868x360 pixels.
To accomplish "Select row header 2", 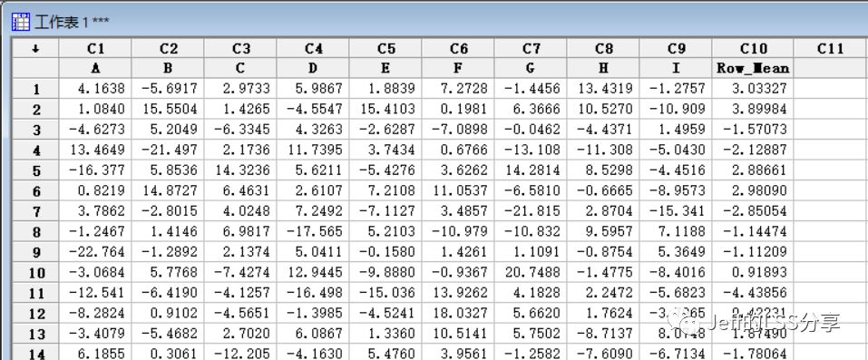I will point(35,109).
